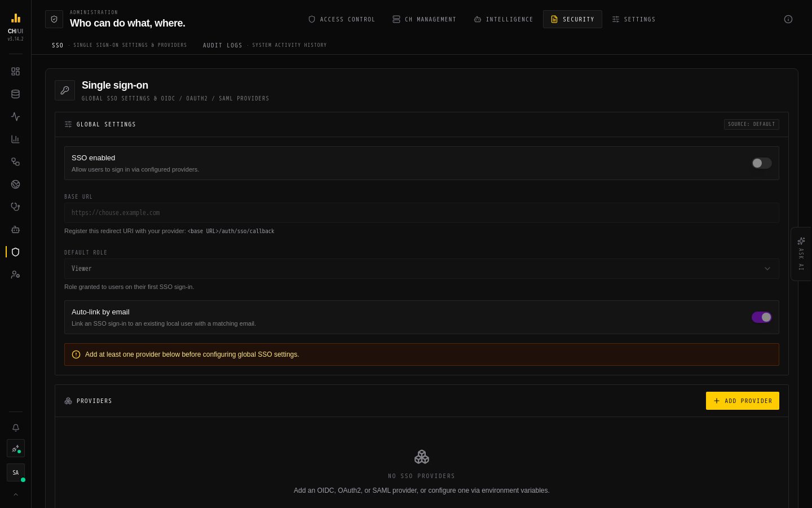Click the warning icon in provider alert
The width and height of the screenshot is (812, 508).
[76, 354]
